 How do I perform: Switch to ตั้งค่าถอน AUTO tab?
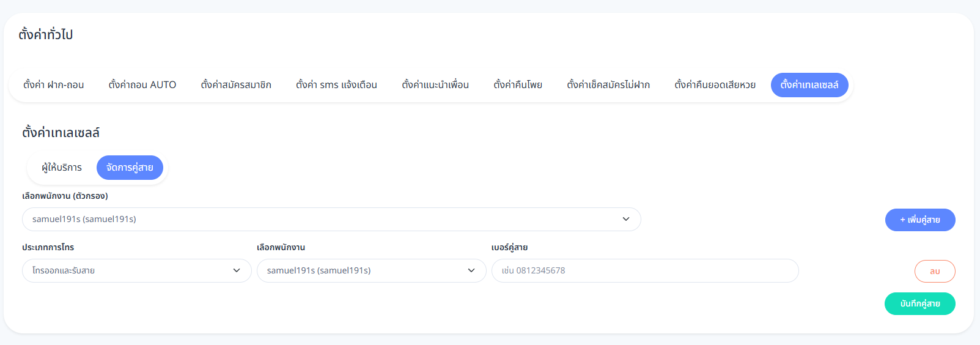(142, 85)
